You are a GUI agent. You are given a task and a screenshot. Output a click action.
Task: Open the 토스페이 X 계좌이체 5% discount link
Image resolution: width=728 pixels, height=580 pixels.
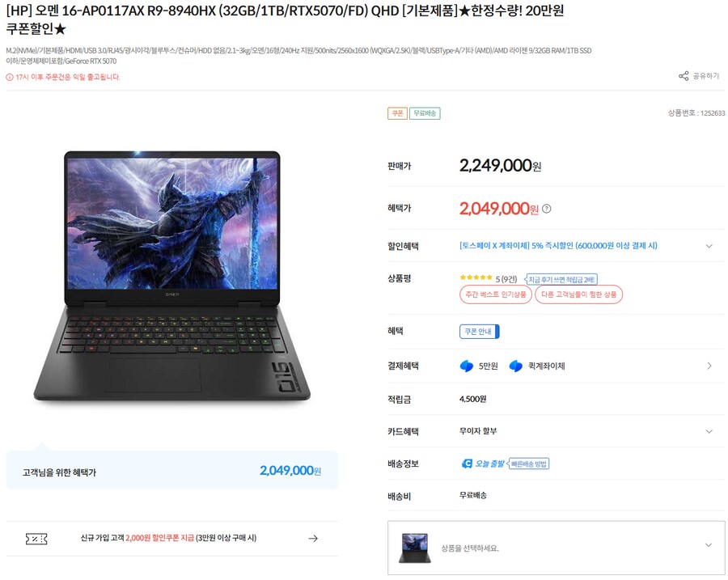coord(558,246)
